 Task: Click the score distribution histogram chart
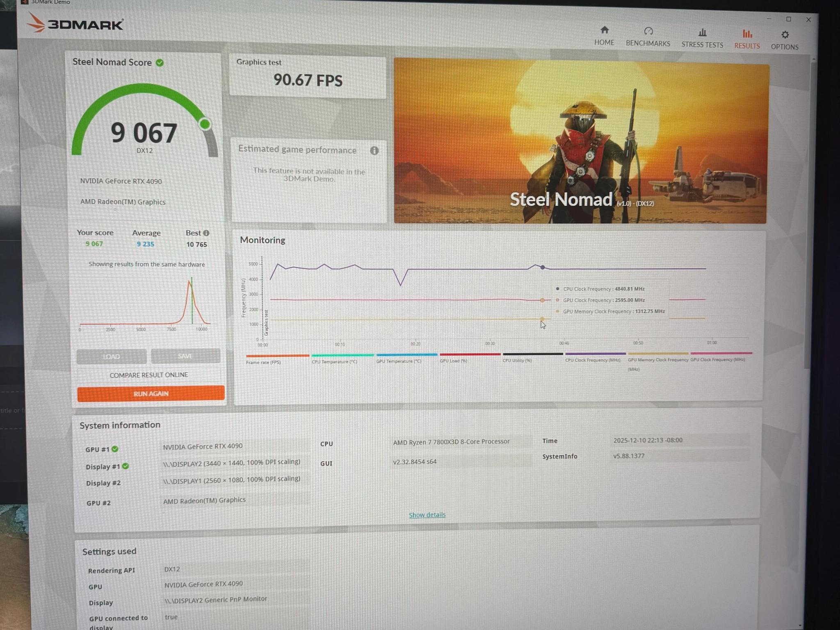(145, 304)
